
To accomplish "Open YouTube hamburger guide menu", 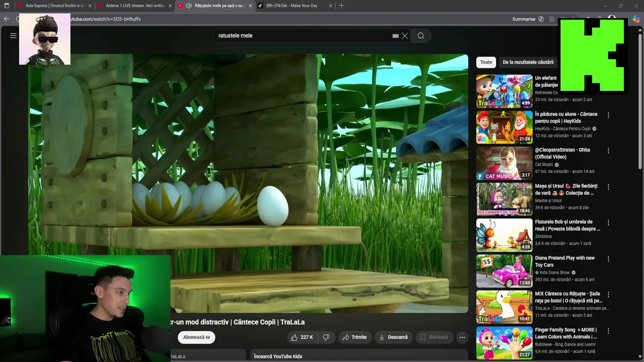I will tap(14, 36).
